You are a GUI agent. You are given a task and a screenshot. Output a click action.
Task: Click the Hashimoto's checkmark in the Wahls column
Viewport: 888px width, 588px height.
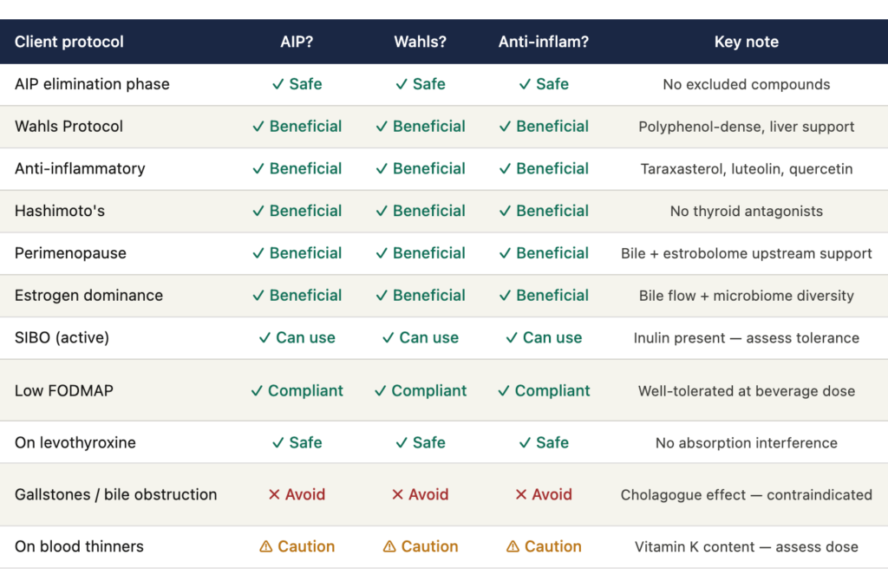(x=382, y=211)
